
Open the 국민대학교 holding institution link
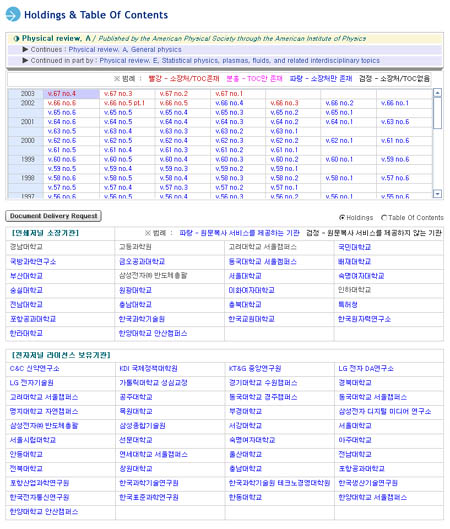click(x=355, y=247)
